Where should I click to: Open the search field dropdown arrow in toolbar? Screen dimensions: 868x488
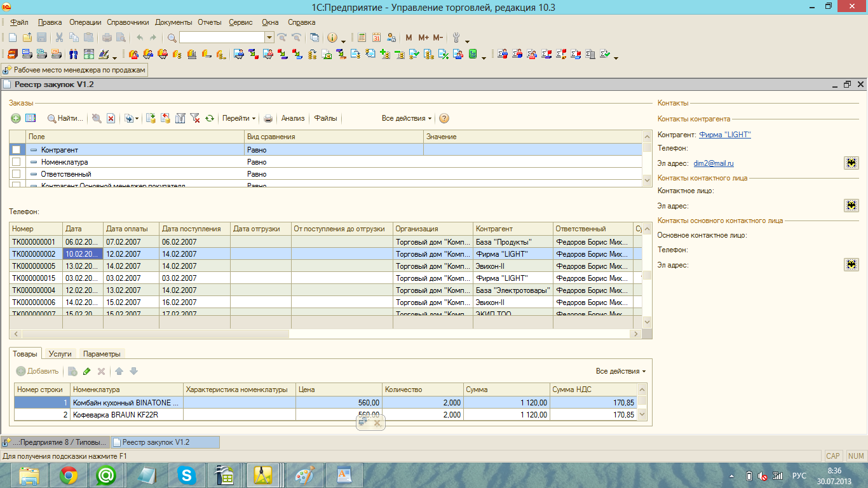(269, 37)
